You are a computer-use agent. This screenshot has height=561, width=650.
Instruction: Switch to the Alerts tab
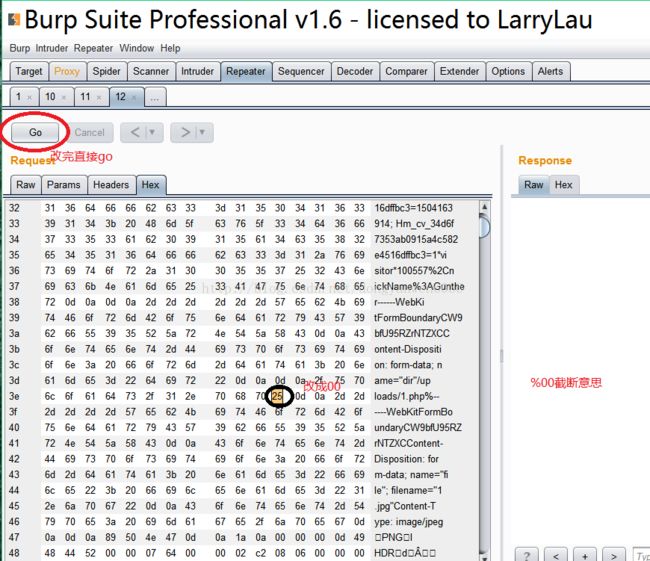[551, 71]
